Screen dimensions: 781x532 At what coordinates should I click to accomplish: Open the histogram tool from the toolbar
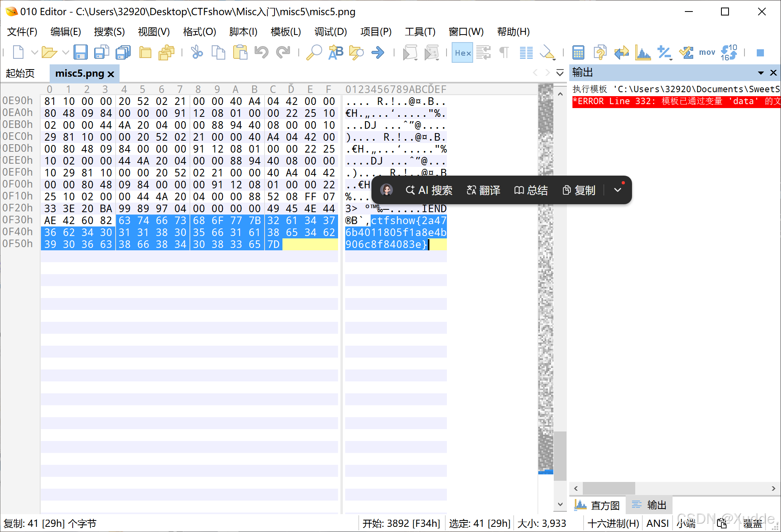pyautogui.click(x=643, y=52)
